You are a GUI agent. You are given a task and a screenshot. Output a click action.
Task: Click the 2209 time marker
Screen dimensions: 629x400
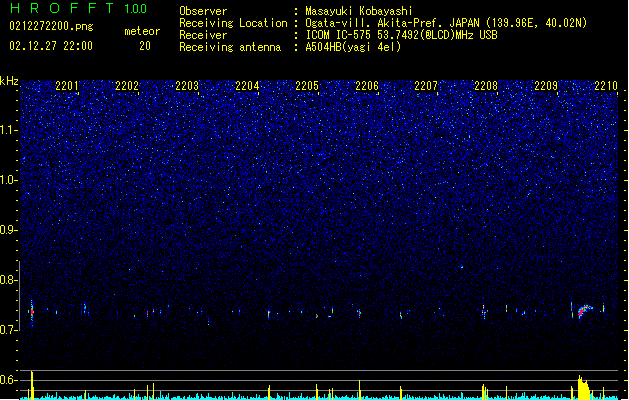click(x=546, y=85)
